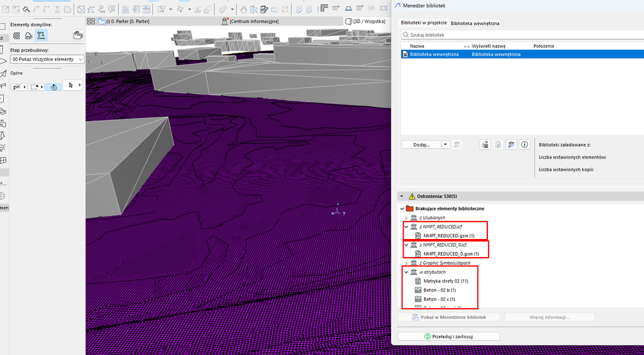The height and width of the screenshot is (355, 644).
Task: Toggle the highlighted rotate icon in Ogólne
Action: point(54,86)
